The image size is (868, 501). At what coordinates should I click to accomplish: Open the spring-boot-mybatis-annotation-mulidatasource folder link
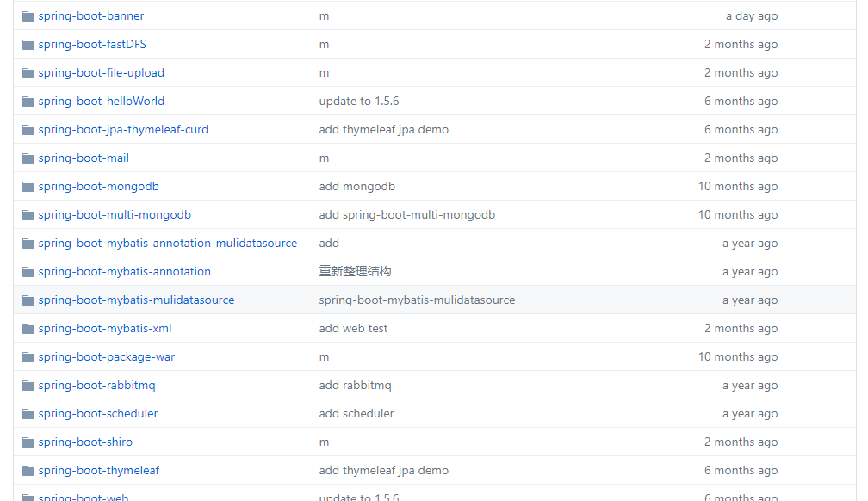click(168, 243)
